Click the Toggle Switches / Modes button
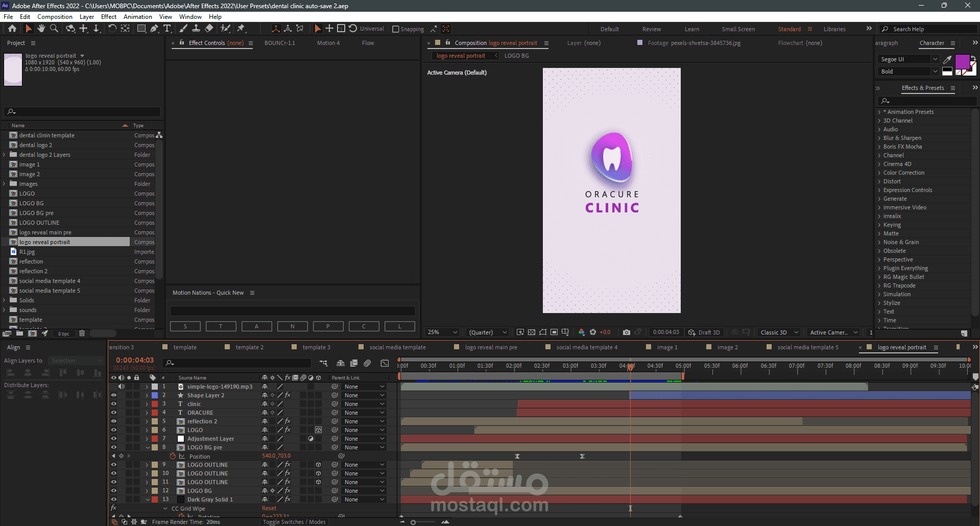The width and height of the screenshot is (980, 526). click(x=294, y=522)
